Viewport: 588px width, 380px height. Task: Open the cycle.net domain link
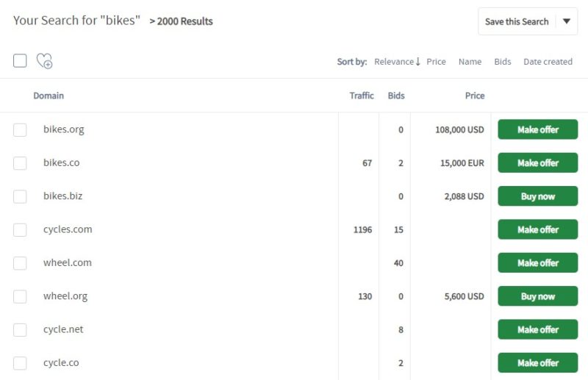click(x=63, y=329)
